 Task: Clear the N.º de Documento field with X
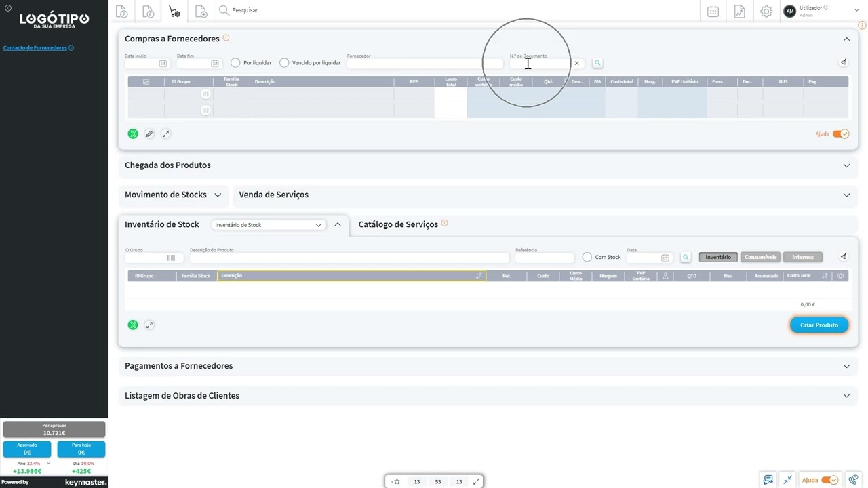[x=576, y=63]
